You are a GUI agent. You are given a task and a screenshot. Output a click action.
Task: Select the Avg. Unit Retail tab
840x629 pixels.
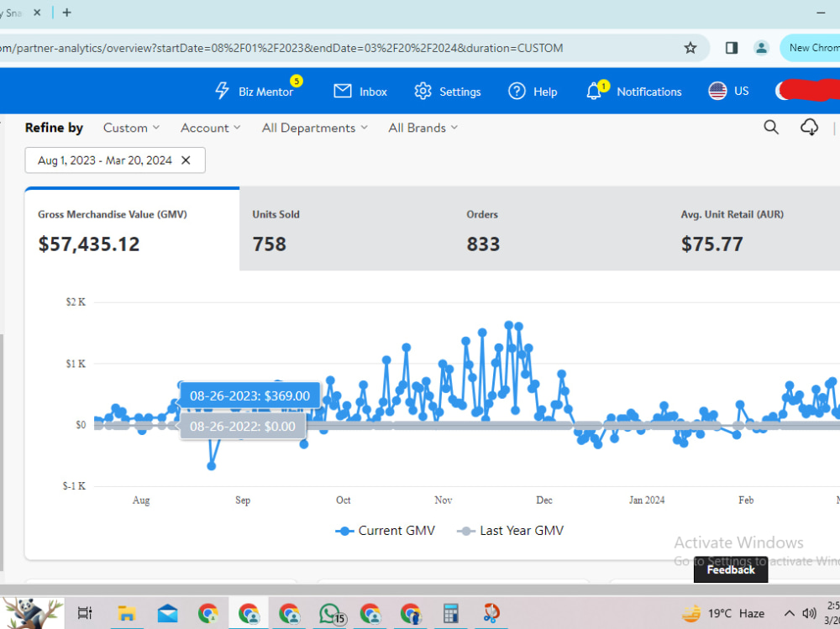pyautogui.click(x=753, y=229)
